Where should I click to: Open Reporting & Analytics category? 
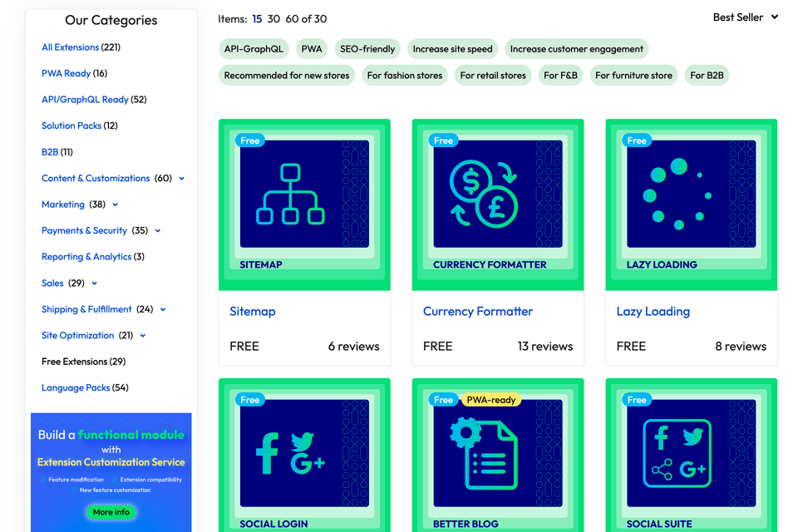pyautogui.click(x=86, y=257)
